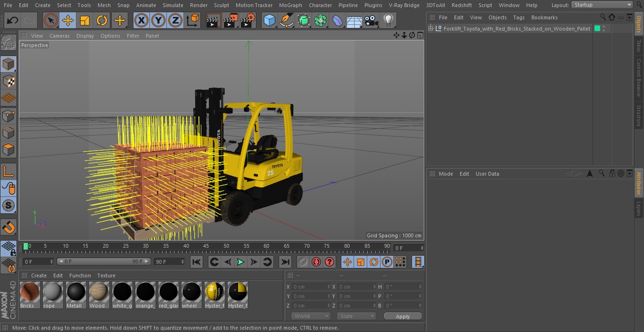
Task: Click the Apply button
Action: (x=403, y=316)
